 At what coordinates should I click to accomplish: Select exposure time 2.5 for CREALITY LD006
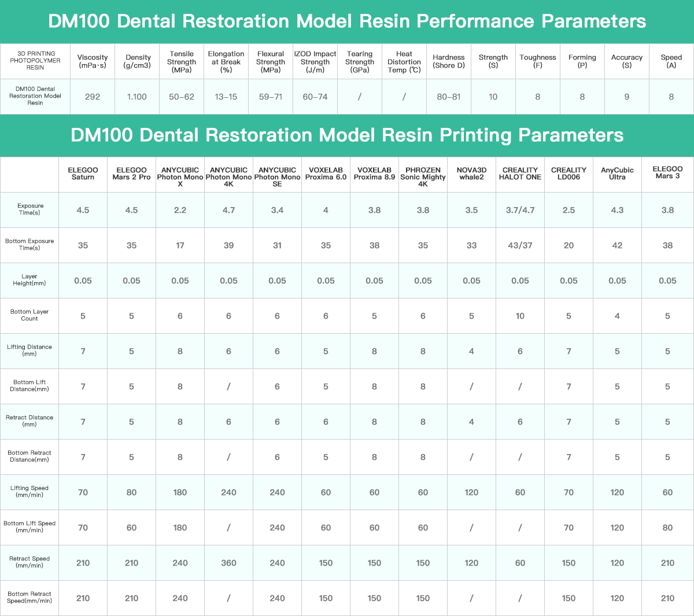(569, 210)
